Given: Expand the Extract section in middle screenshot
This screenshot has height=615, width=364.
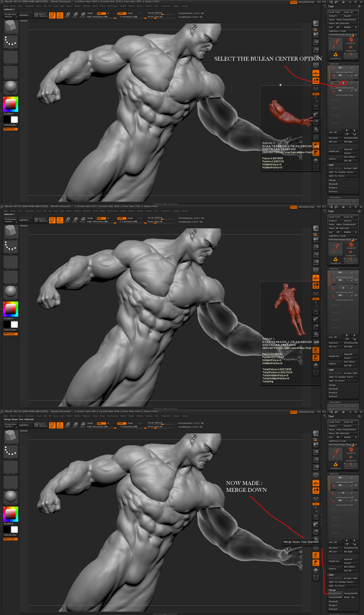Looking at the screenshot, I should pos(333,396).
